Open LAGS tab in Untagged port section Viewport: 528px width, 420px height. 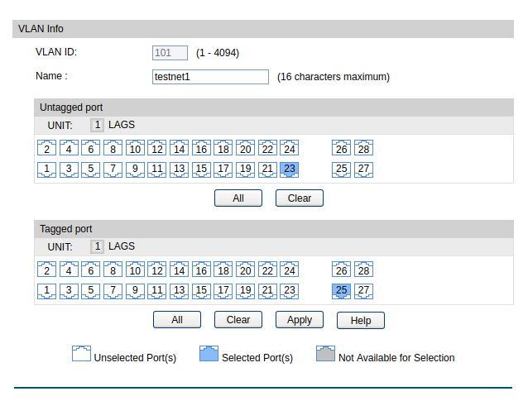pos(122,125)
